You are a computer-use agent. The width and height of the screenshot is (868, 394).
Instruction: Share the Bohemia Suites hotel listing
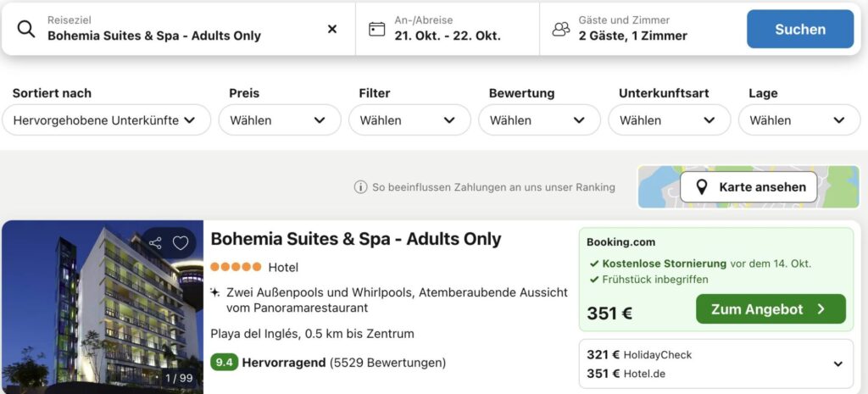coord(156,242)
